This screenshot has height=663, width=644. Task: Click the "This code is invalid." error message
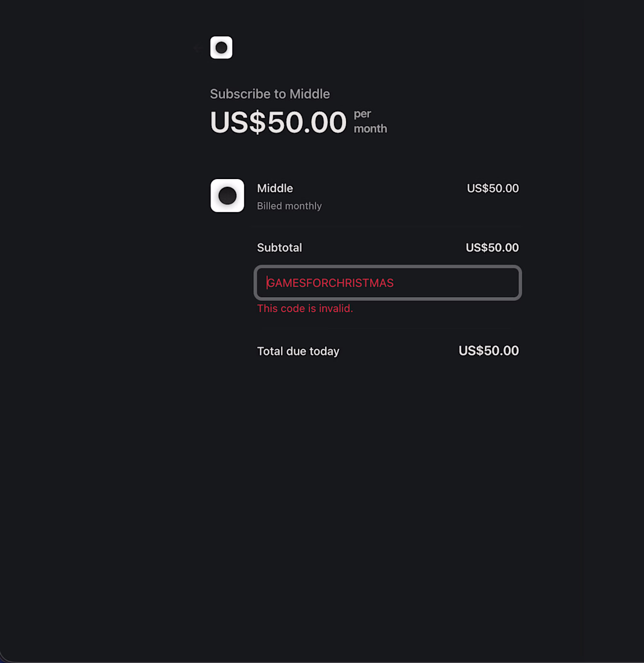(x=305, y=309)
